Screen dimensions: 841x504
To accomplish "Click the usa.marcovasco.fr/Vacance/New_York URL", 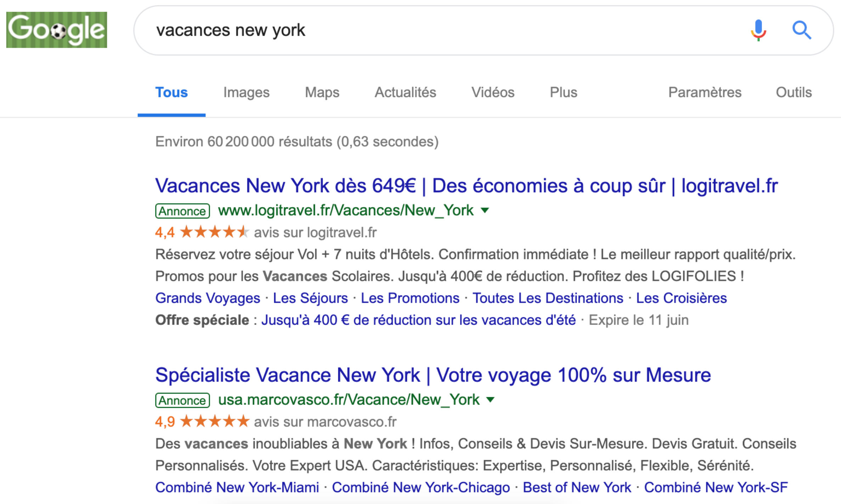I will (349, 400).
